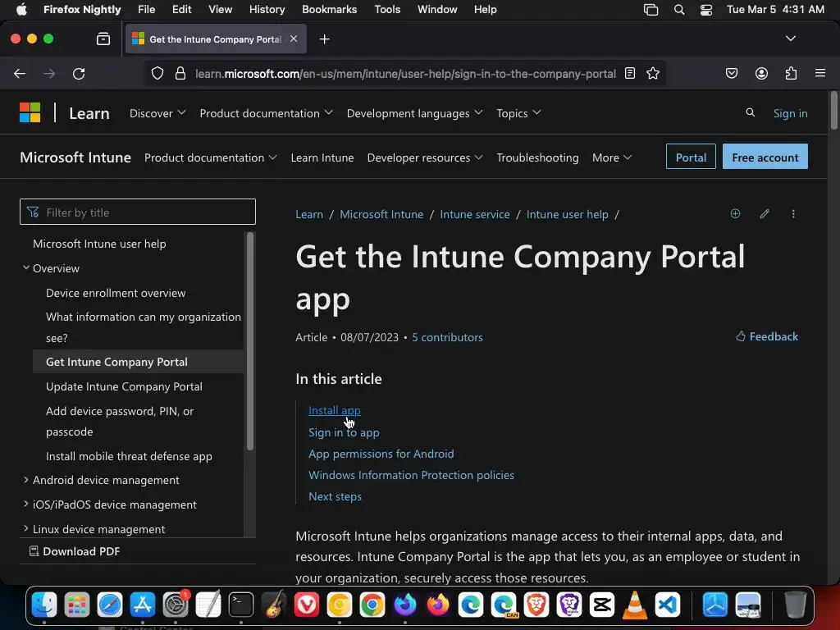Open Device enrollment overview topic

point(116,293)
